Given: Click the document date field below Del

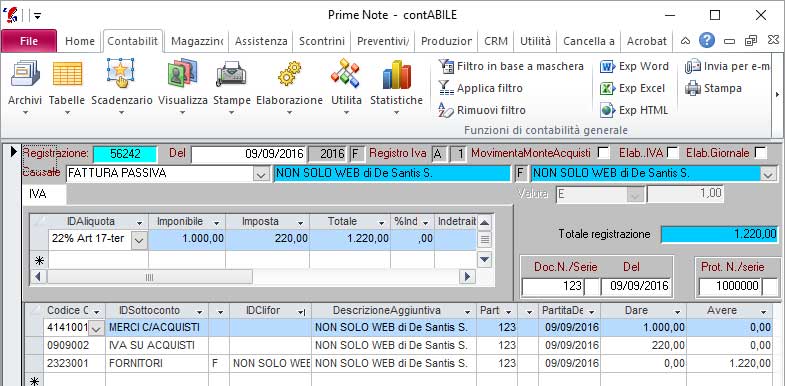Looking at the screenshot, I should tap(635, 286).
